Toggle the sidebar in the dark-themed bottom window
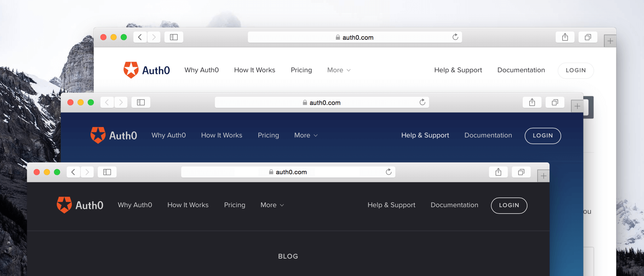This screenshot has width=644, height=276. [x=107, y=172]
